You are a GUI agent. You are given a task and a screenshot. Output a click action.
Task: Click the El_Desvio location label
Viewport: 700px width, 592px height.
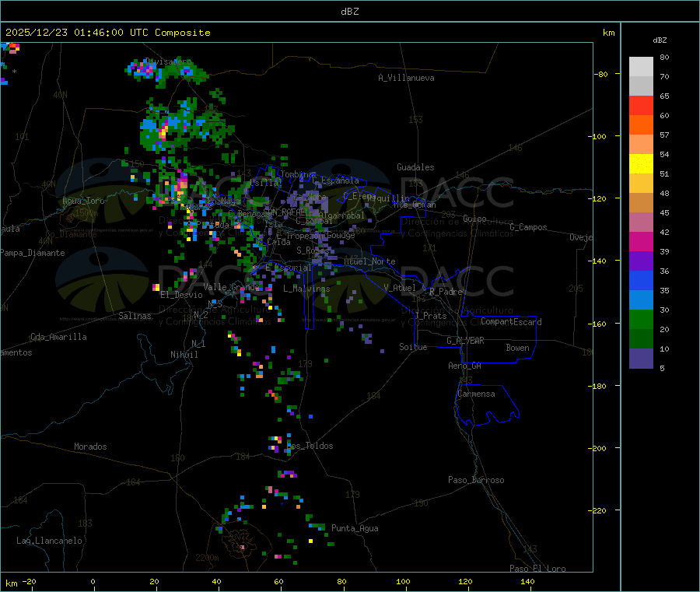[181, 295]
